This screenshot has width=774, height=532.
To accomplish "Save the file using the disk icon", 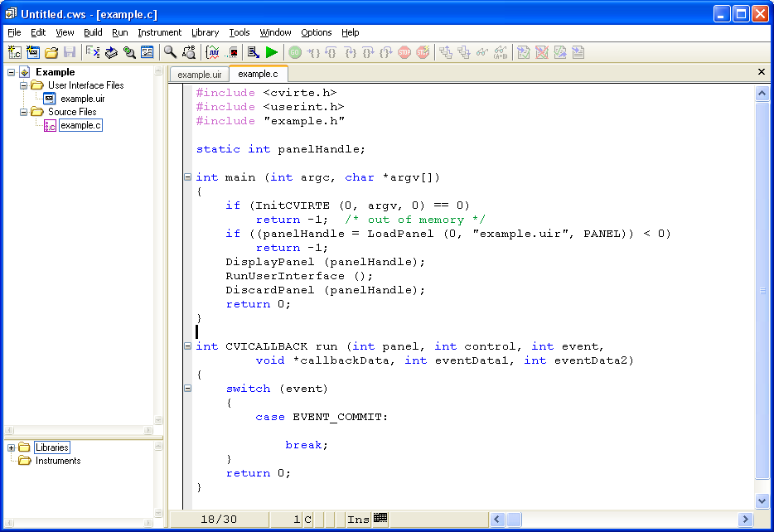I will click(x=71, y=51).
